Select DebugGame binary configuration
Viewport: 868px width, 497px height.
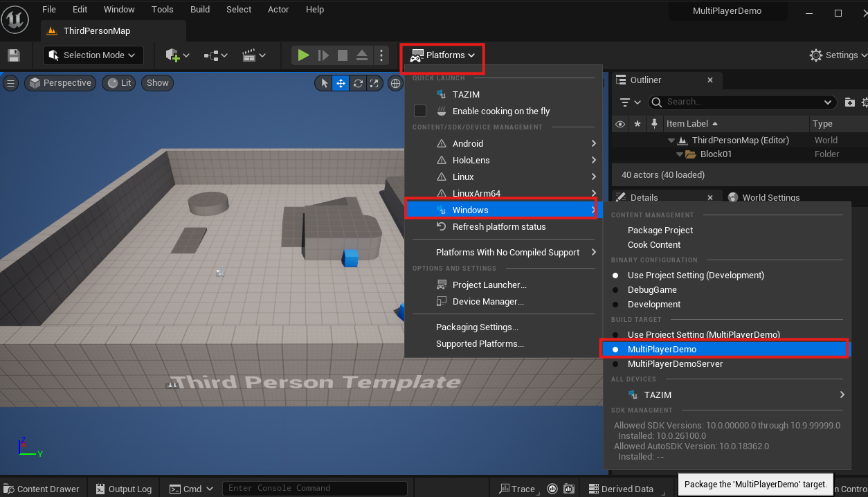tap(652, 290)
